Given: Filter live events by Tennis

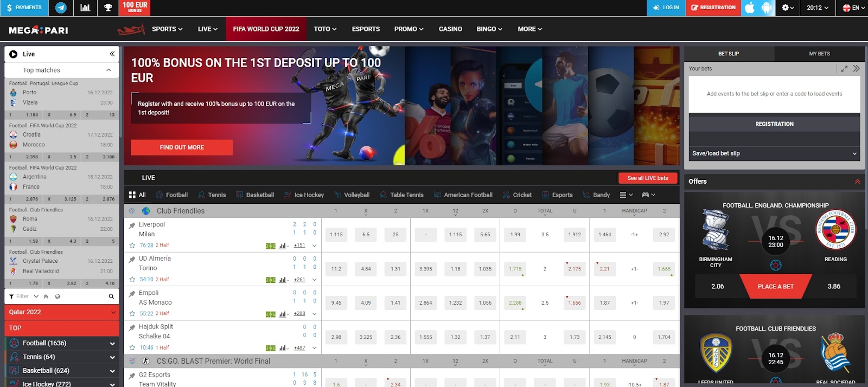Looking at the screenshot, I should [x=212, y=195].
